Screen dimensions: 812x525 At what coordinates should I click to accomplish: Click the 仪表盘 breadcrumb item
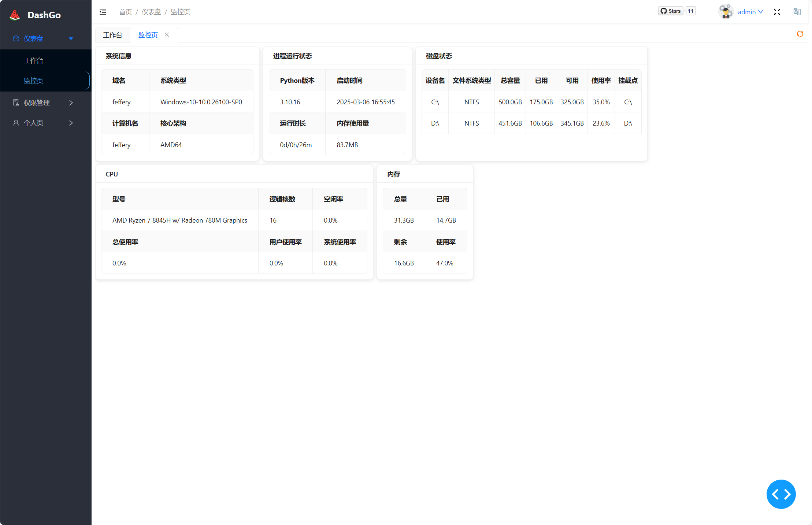151,12
